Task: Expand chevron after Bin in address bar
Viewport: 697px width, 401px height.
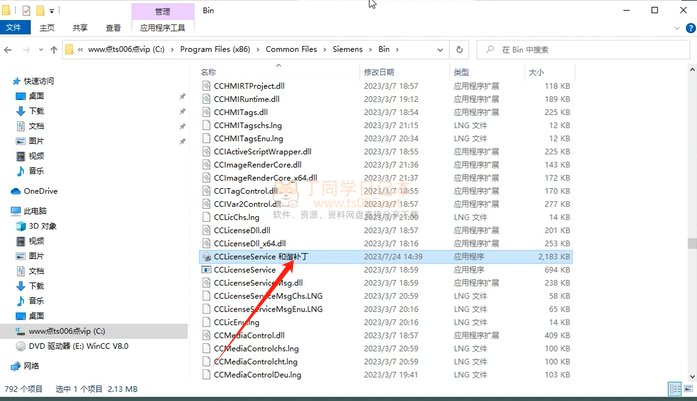Action: 397,49
